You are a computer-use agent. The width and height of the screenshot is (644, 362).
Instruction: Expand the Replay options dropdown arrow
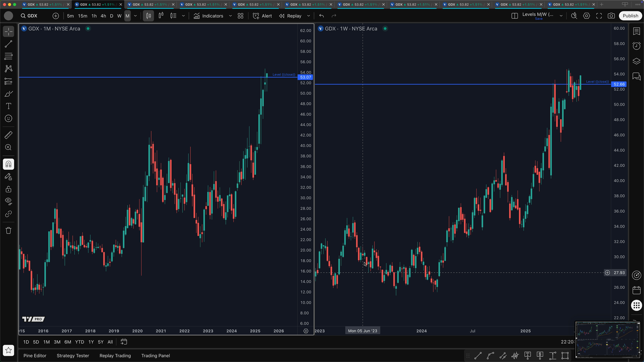[309, 16]
